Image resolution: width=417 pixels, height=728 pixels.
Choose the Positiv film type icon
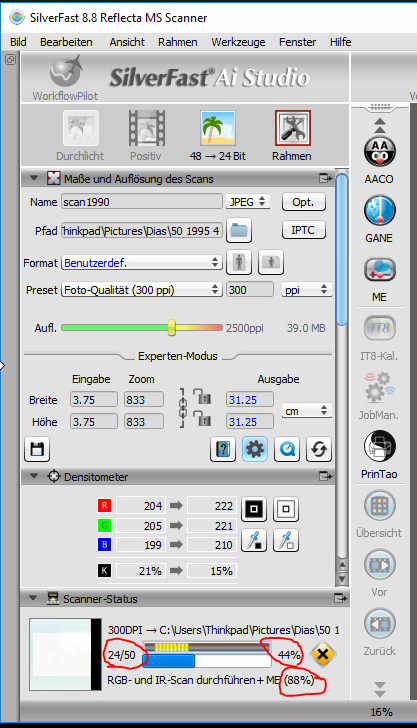[146, 129]
